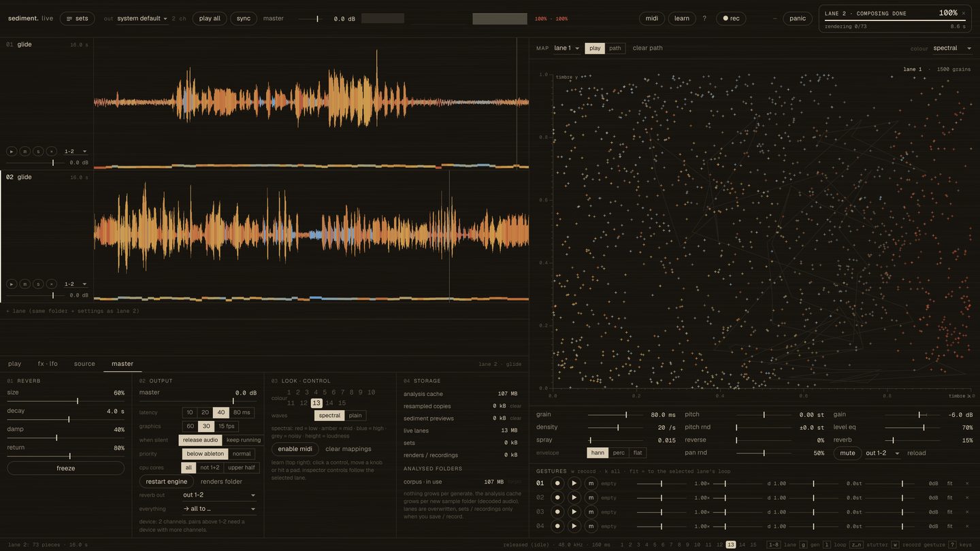Play gesture 02

[x=574, y=497]
